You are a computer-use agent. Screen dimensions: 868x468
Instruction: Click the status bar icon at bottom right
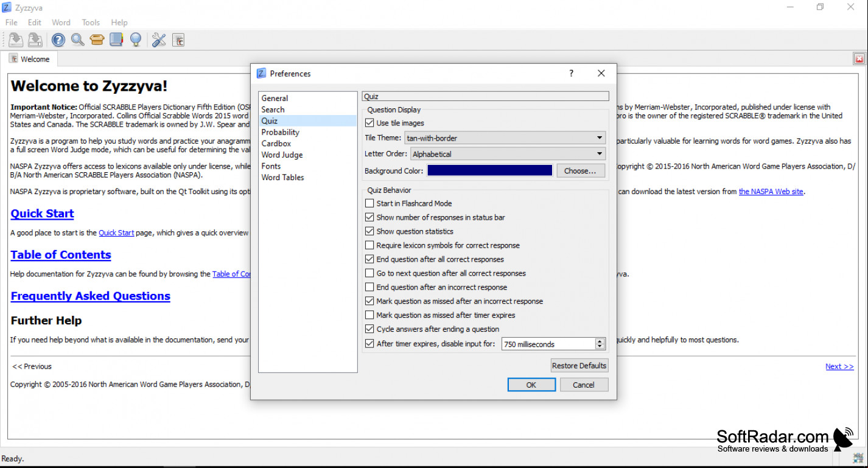[858, 457]
